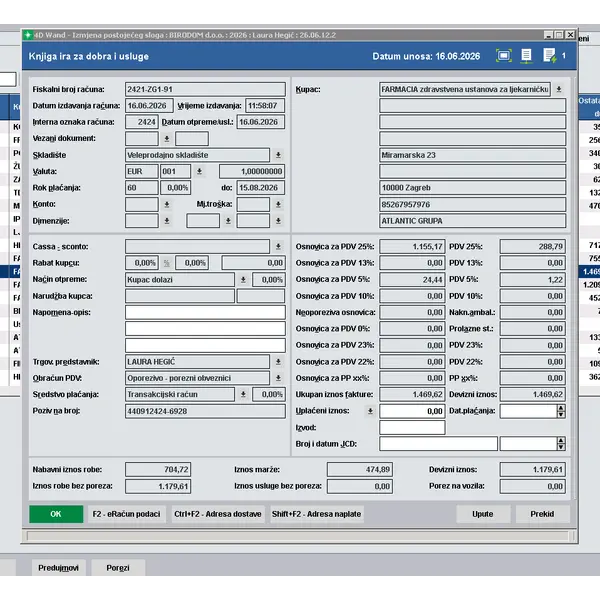
Task: Click the Poziv na broj field
Action: 205,411
